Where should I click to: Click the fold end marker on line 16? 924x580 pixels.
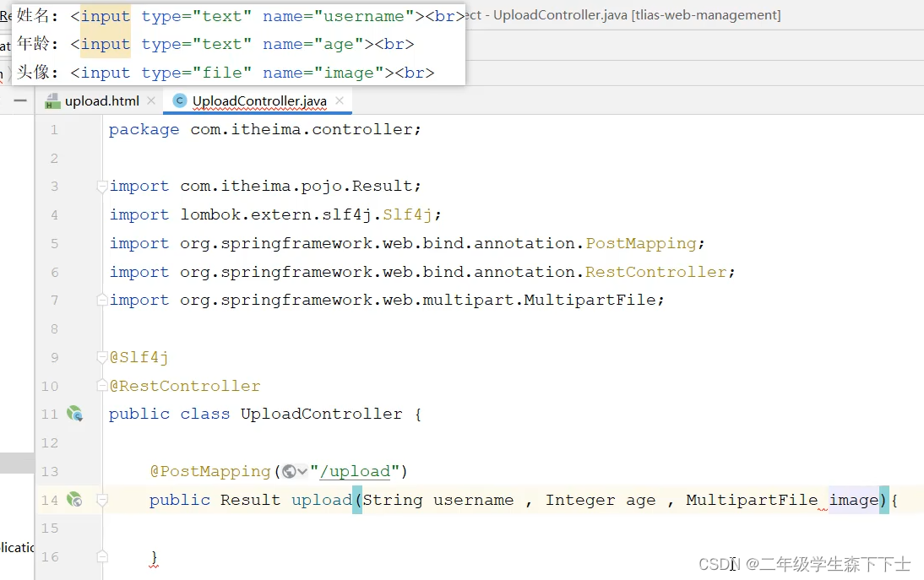point(101,556)
